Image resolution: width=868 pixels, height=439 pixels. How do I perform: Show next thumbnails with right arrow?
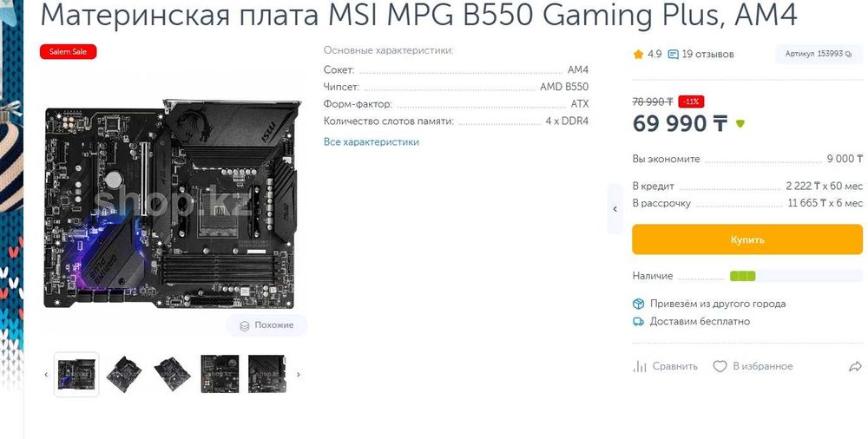click(x=299, y=375)
